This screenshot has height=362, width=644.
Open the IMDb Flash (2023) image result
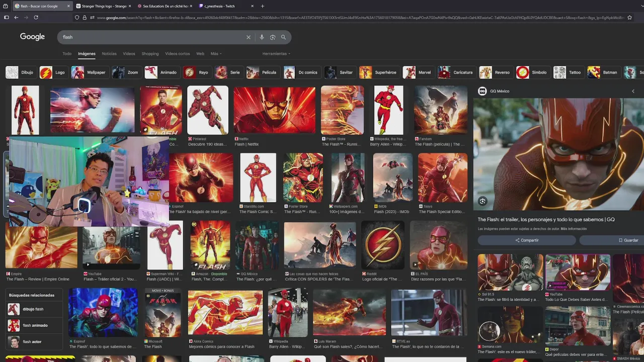coord(393,177)
